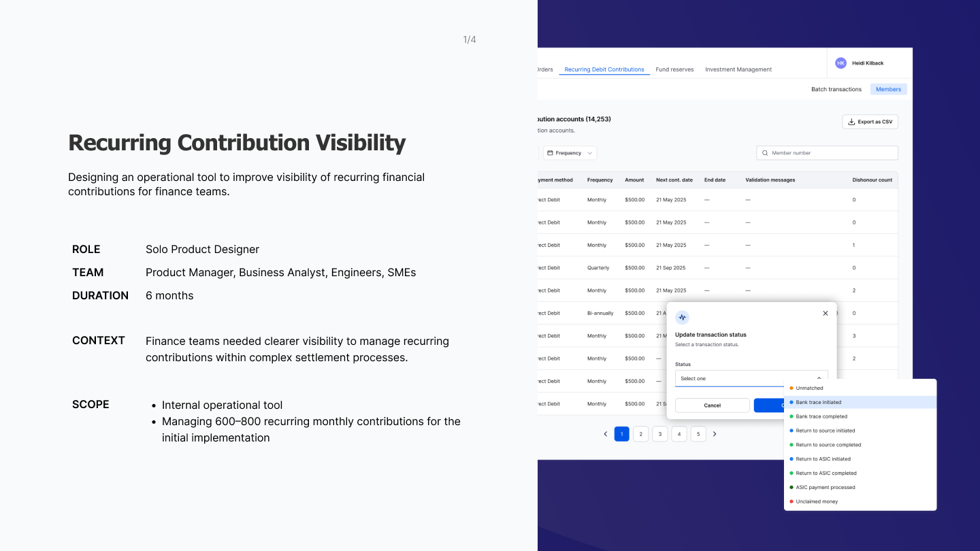Click the Solo Product Designer role text
Screen dimensions: 980x551
tap(202, 250)
